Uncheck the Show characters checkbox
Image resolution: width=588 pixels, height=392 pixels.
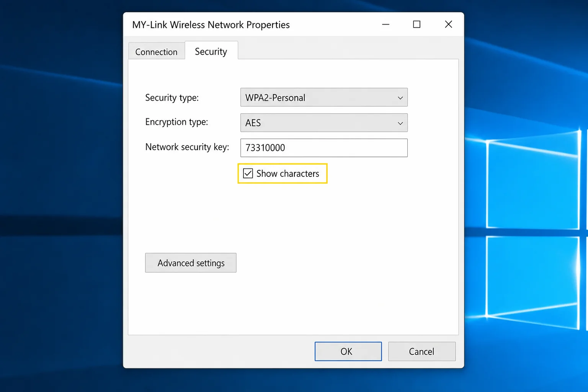coord(248,173)
